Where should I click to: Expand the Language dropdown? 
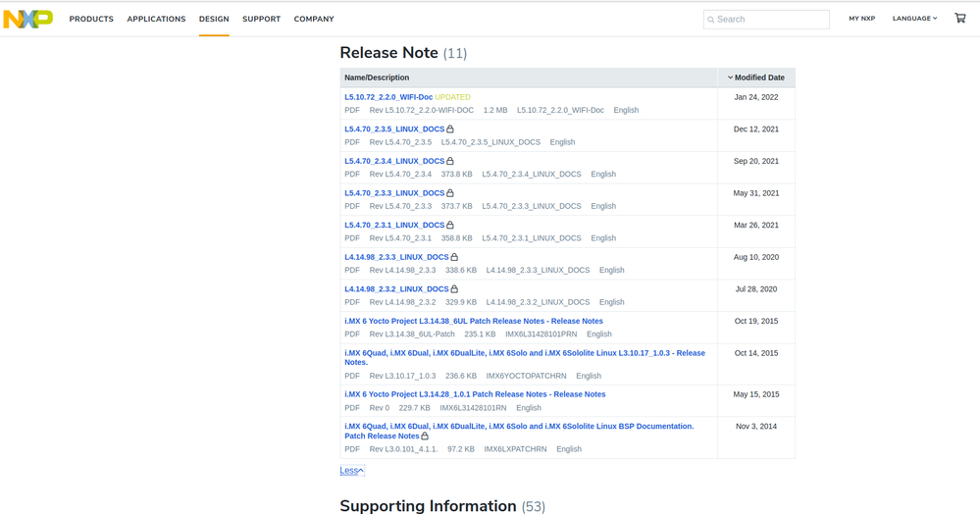point(915,18)
